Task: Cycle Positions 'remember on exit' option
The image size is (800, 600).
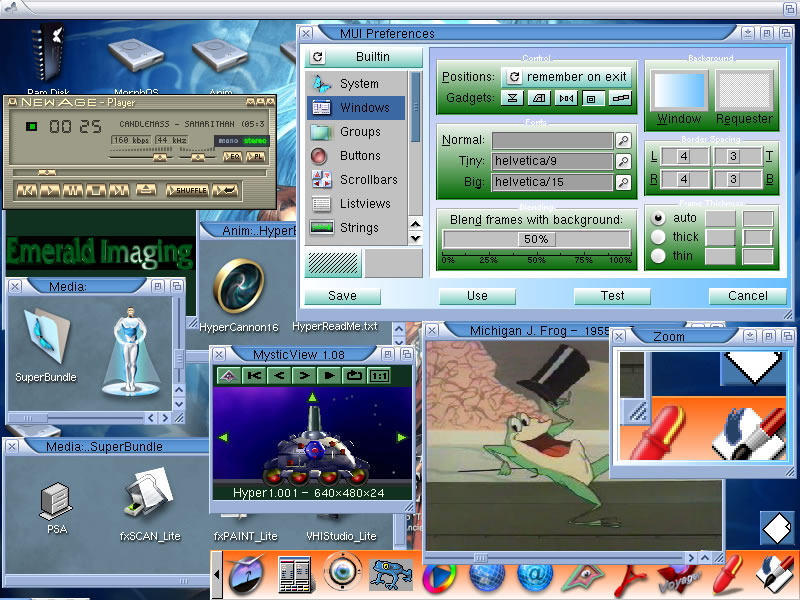Action: click(566, 77)
